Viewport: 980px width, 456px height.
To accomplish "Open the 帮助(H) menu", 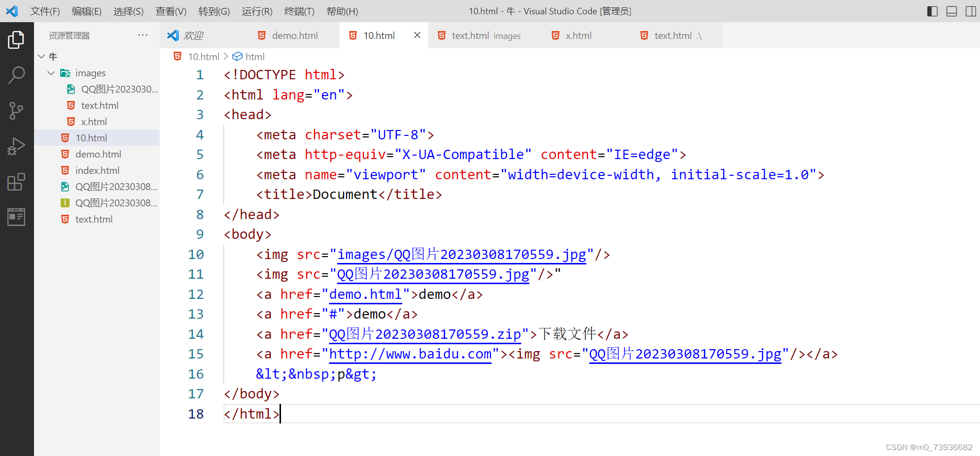I will pos(342,11).
